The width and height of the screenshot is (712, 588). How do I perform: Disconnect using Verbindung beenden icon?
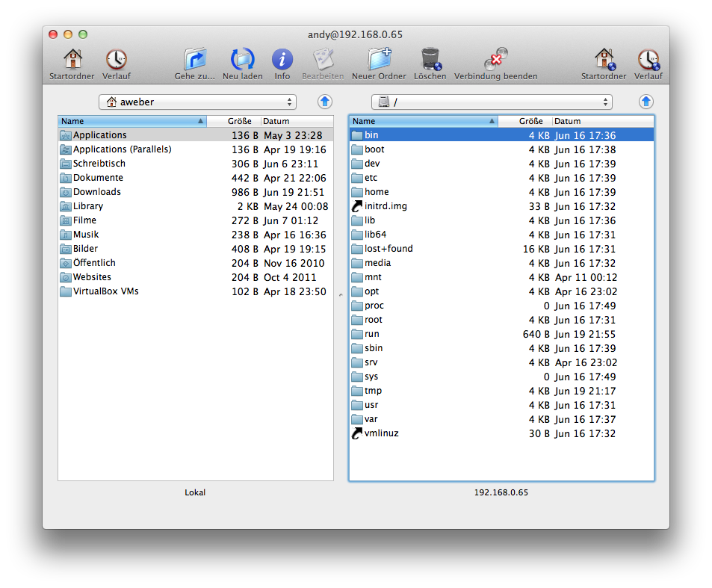coord(495,60)
